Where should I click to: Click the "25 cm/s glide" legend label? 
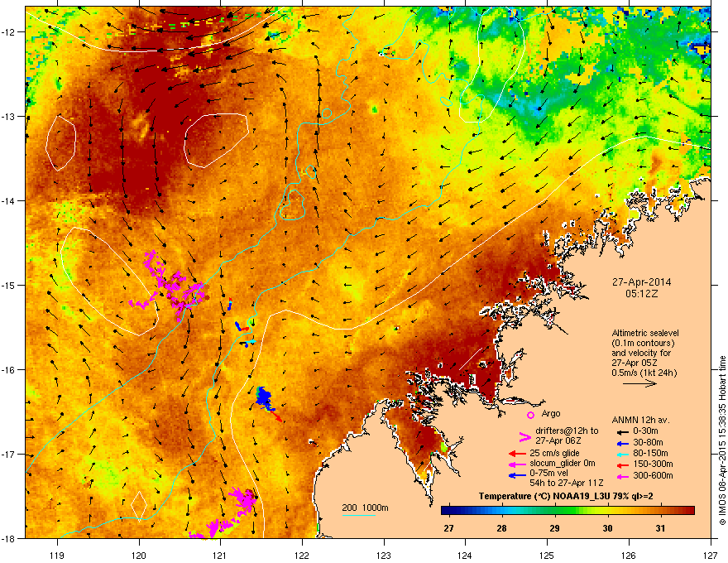[554, 453]
